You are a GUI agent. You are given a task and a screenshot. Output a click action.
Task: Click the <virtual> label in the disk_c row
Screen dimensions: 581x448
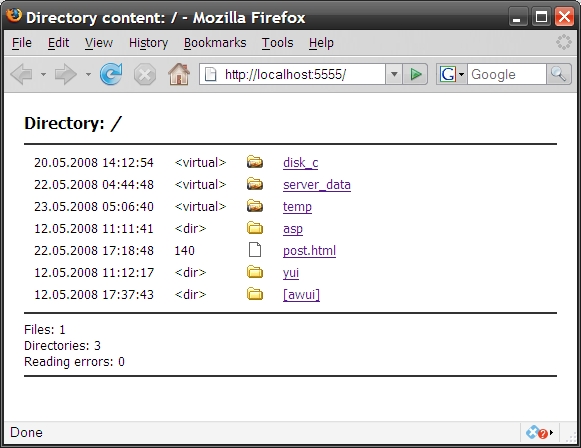(x=200, y=163)
